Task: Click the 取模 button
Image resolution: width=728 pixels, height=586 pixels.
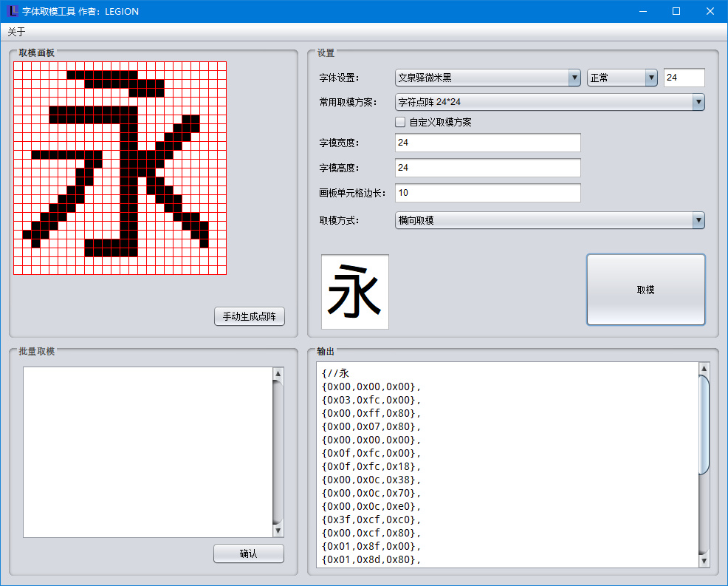Action: (645, 289)
